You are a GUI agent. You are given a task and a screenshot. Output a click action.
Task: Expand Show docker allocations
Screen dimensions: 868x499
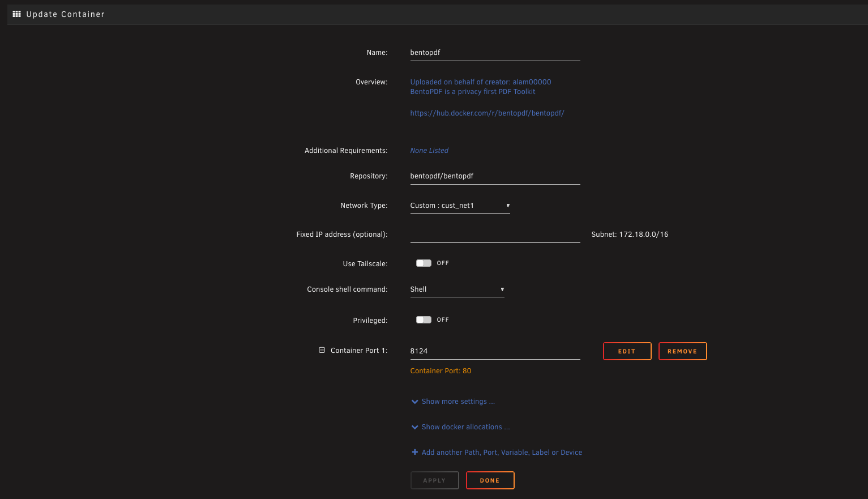click(465, 427)
